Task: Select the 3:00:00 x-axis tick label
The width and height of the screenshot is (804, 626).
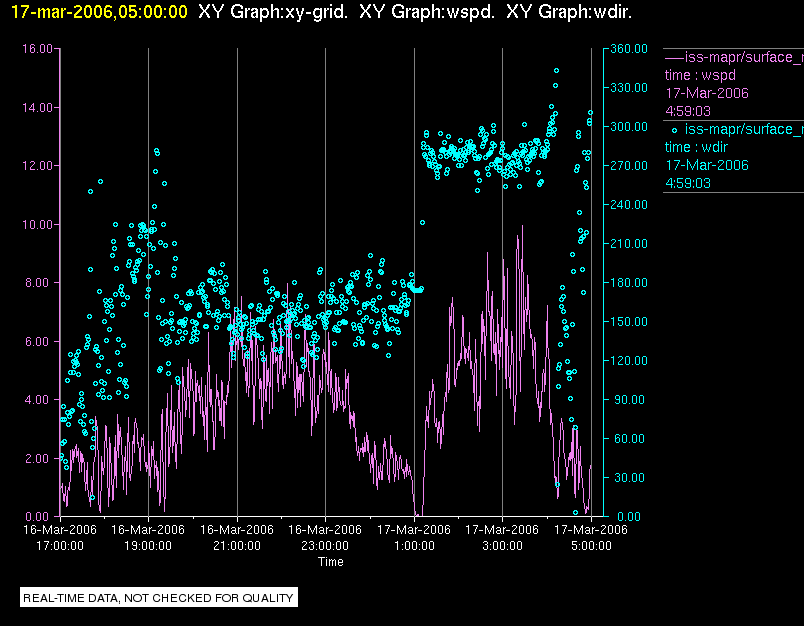Action: click(502, 546)
